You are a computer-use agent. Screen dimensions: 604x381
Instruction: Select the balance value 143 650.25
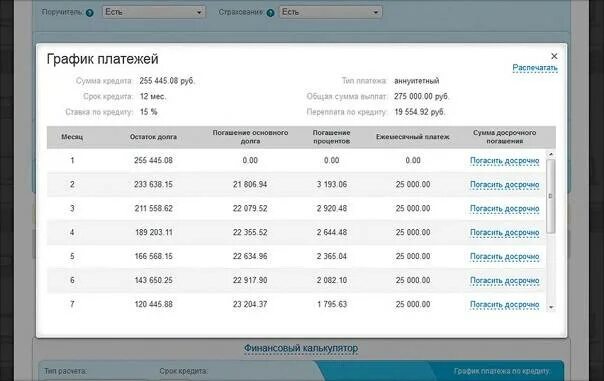[x=153, y=280]
